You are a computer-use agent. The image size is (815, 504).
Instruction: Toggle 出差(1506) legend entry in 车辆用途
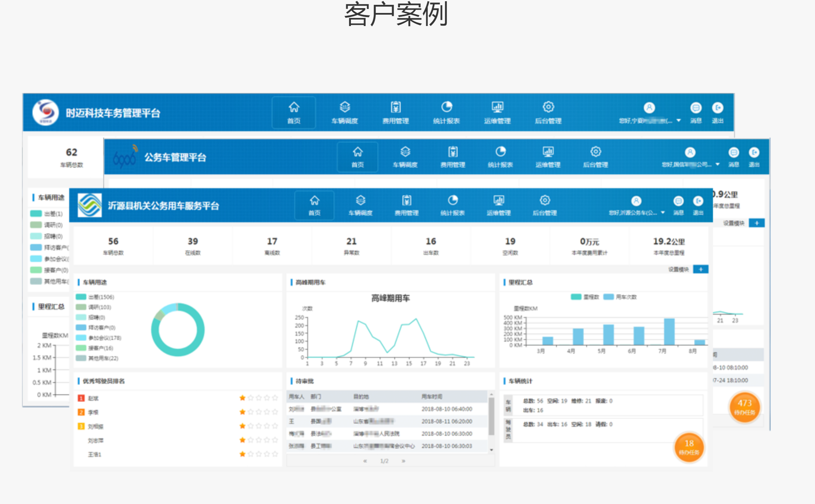coord(81,297)
